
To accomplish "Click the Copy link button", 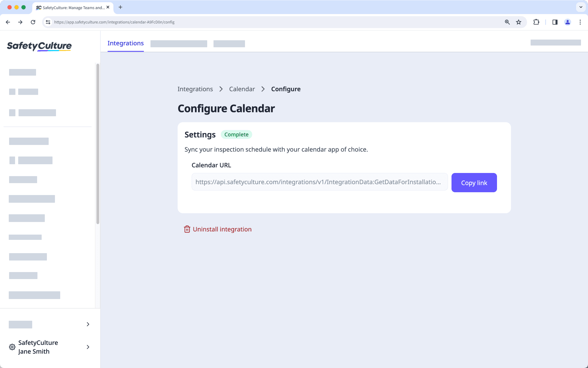I will (x=474, y=182).
